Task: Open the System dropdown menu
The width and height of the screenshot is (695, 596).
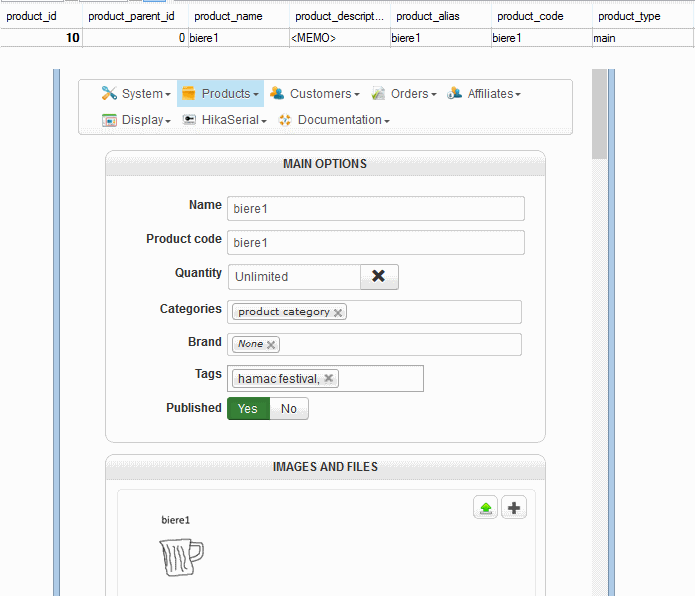Action: [136, 93]
